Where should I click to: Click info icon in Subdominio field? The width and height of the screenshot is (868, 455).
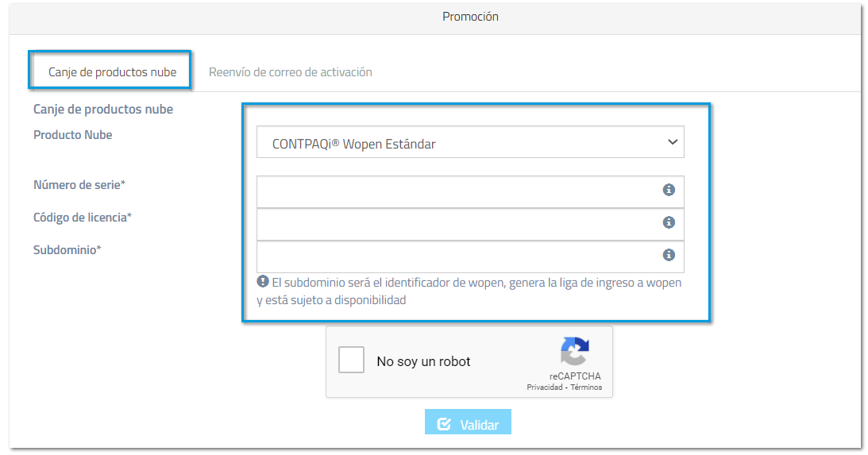669,255
